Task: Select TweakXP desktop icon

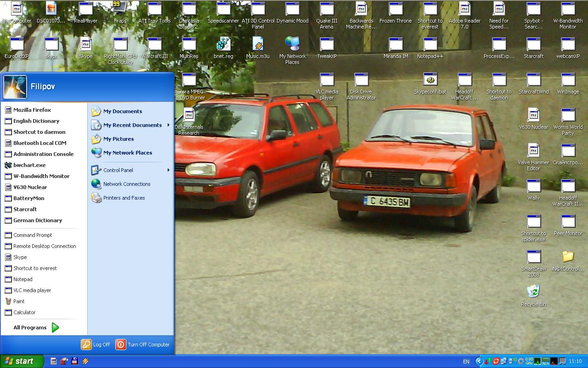Action: point(327,48)
